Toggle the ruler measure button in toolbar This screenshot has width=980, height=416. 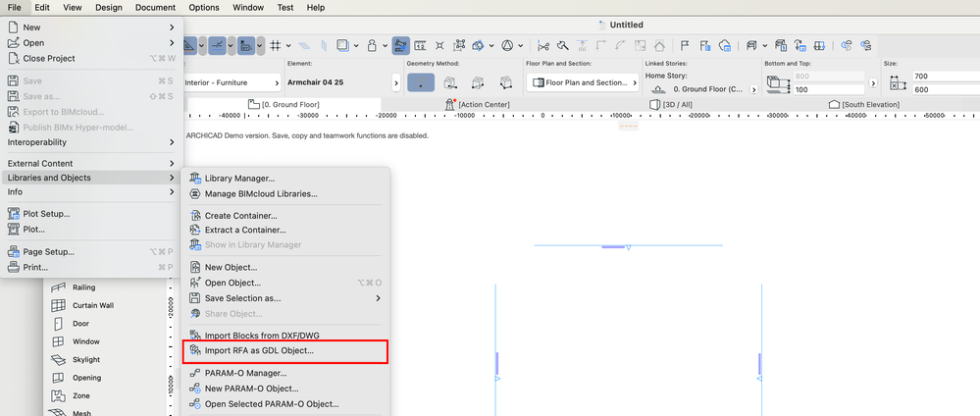(x=188, y=46)
